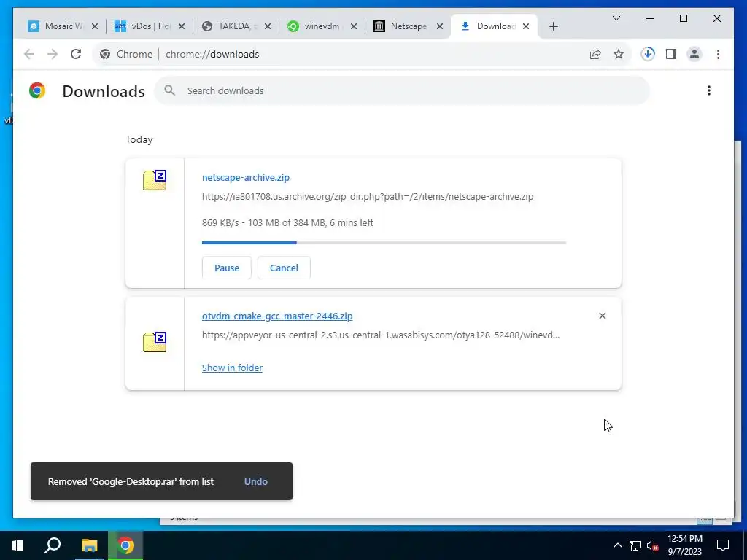
Task: Switch to the Netscape tab
Action: [401, 26]
